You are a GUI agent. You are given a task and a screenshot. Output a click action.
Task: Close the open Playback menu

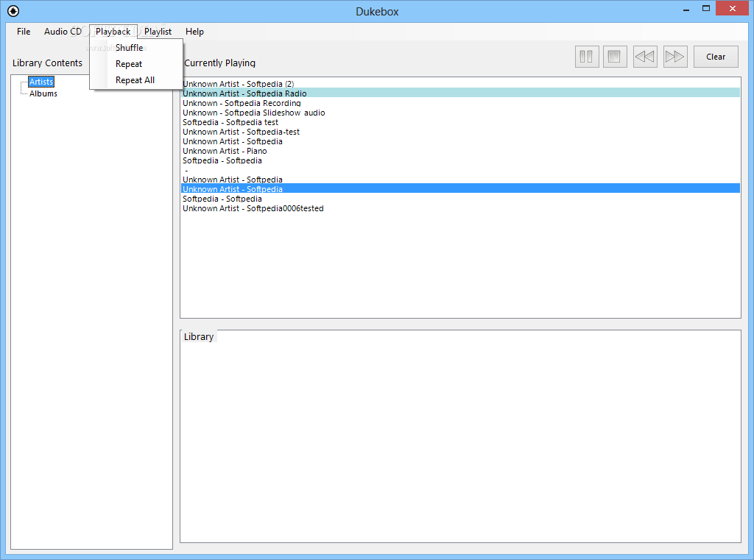(113, 31)
